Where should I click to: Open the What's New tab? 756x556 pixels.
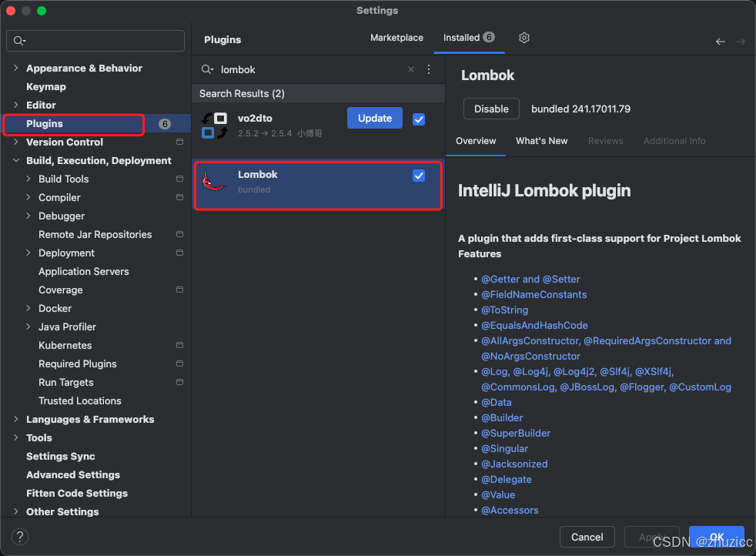click(x=541, y=141)
